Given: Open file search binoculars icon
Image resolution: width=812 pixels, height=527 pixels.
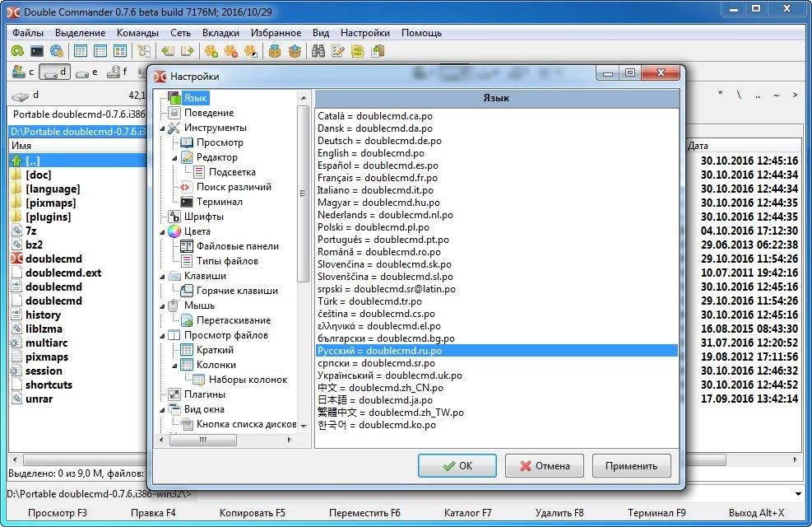Looking at the screenshot, I should [318, 51].
